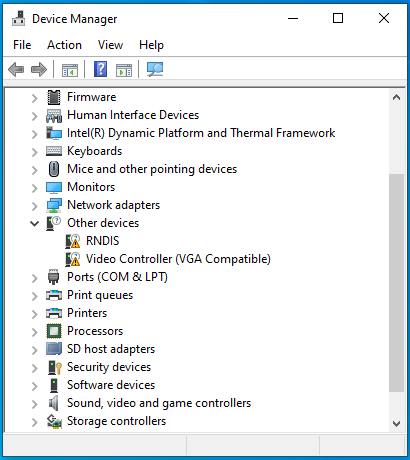Expand the Processors category
Image resolution: width=410 pixels, height=460 pixels.
coord(35,331)
